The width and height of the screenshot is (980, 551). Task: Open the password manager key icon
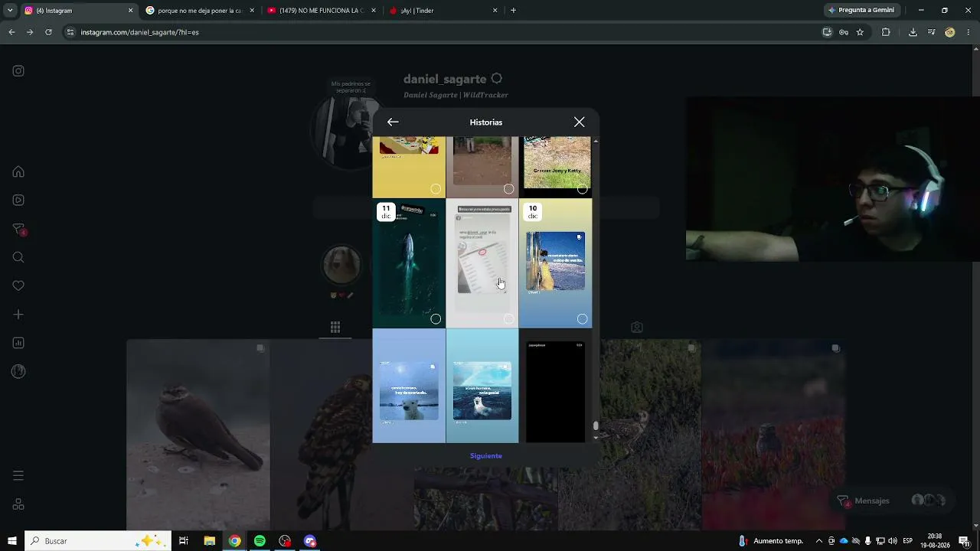[x=844, y=32]
